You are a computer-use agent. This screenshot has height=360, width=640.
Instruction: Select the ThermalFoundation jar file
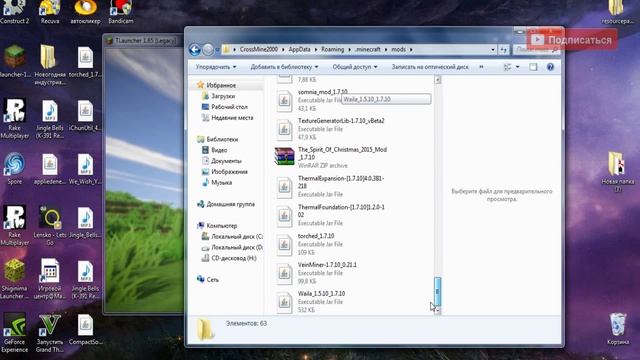click(x=331, y=216)
